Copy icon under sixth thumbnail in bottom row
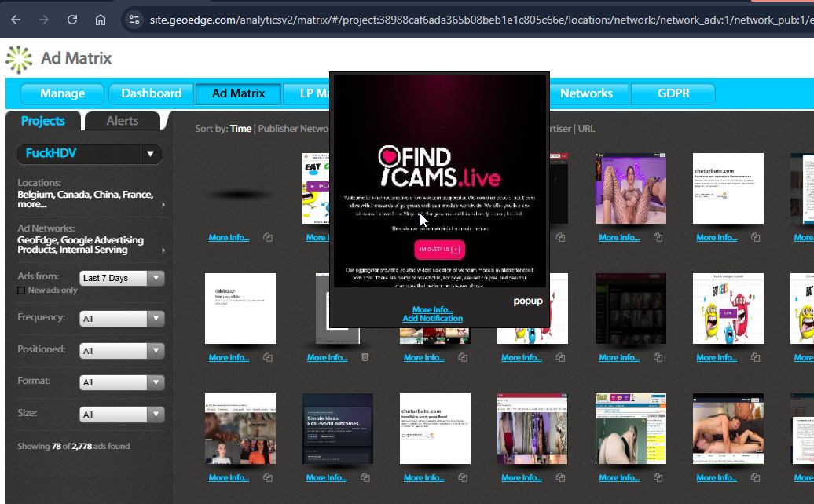Screen dimensions: 814x504 pos(755,477)
